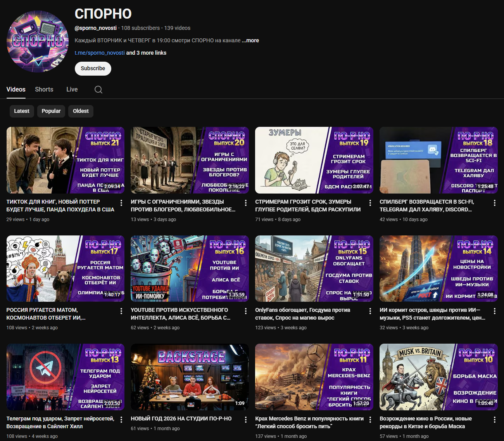Open options menu for YOUTUBE ПРОТИВ ИСКУССТВЕННОГО ИНТЕЛЛЕКТА video

[x=246, y=311]
